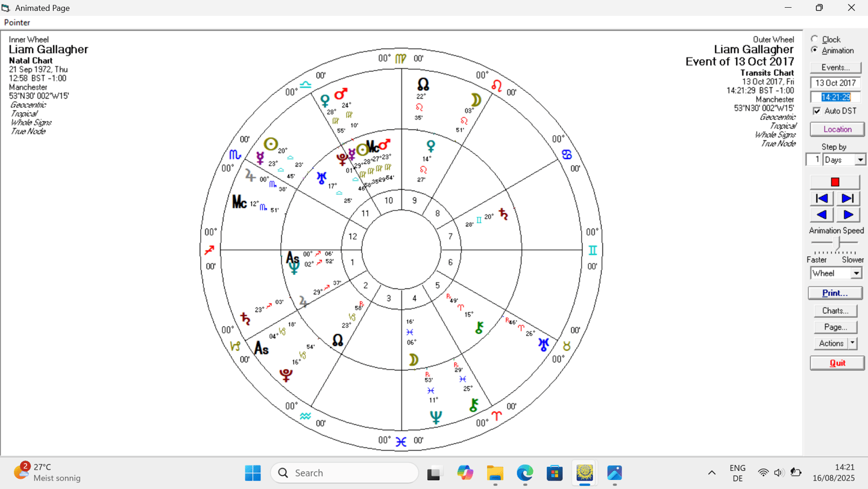Open the Pointer menu
The height and width of the screenshot is (489, 868).
(16, 22)
